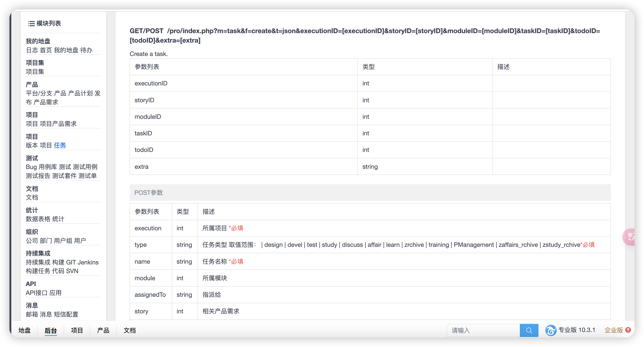Viewport: 644px width, 347px height.
Task: Click the pink floating widget at the right edge
Action: (x=629, y=237)
